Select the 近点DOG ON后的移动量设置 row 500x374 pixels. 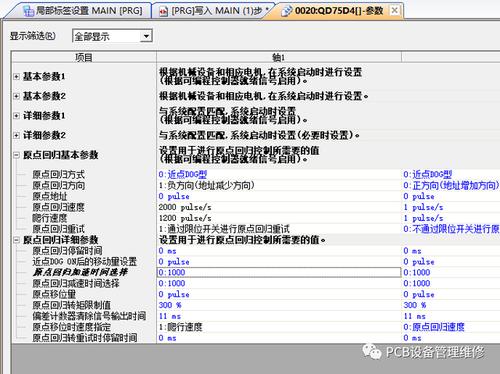[84, 262]
